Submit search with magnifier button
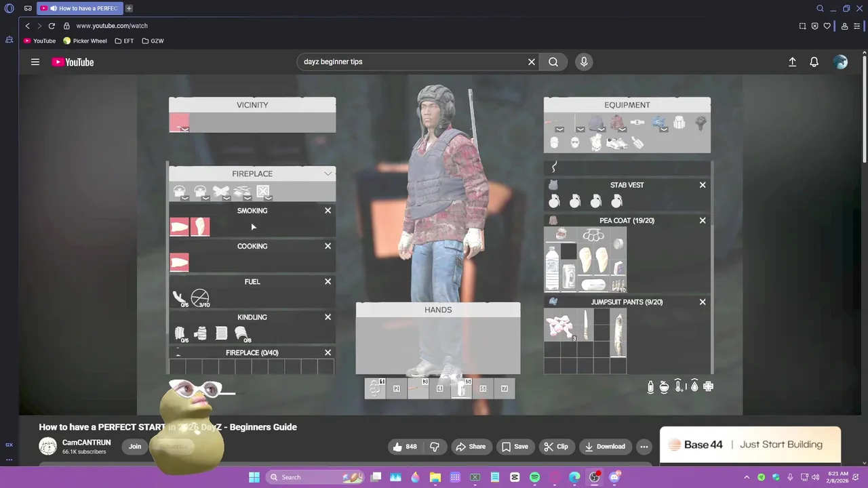The image size is (868, 488). (x=553, y=62)
